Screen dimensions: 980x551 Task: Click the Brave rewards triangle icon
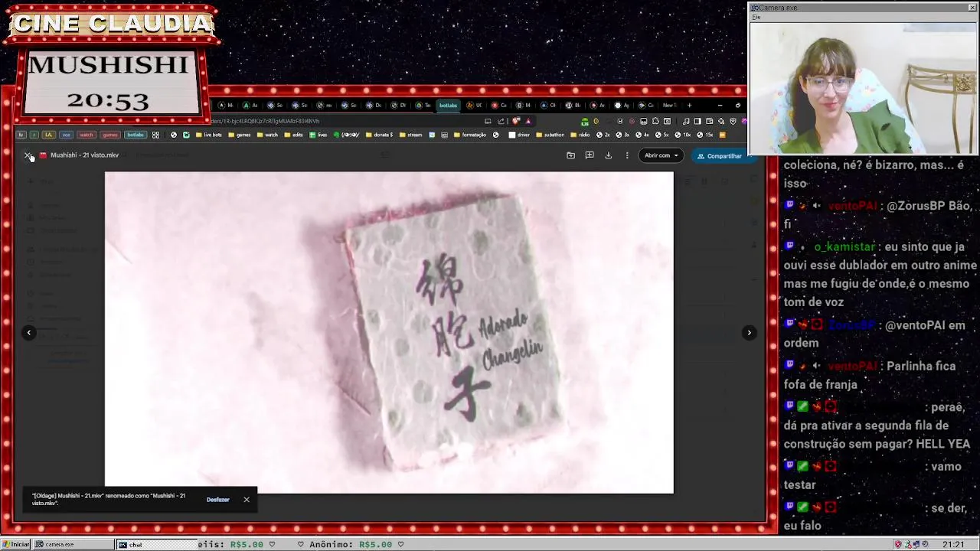coord(528,121)
